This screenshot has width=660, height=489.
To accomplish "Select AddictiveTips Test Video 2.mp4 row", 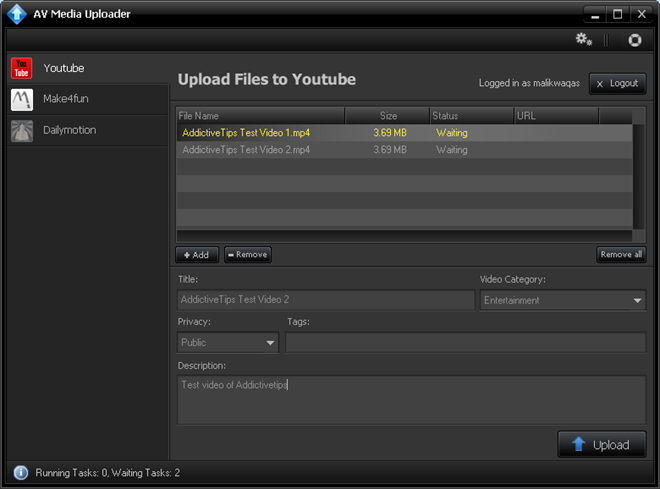I will 404,150.
